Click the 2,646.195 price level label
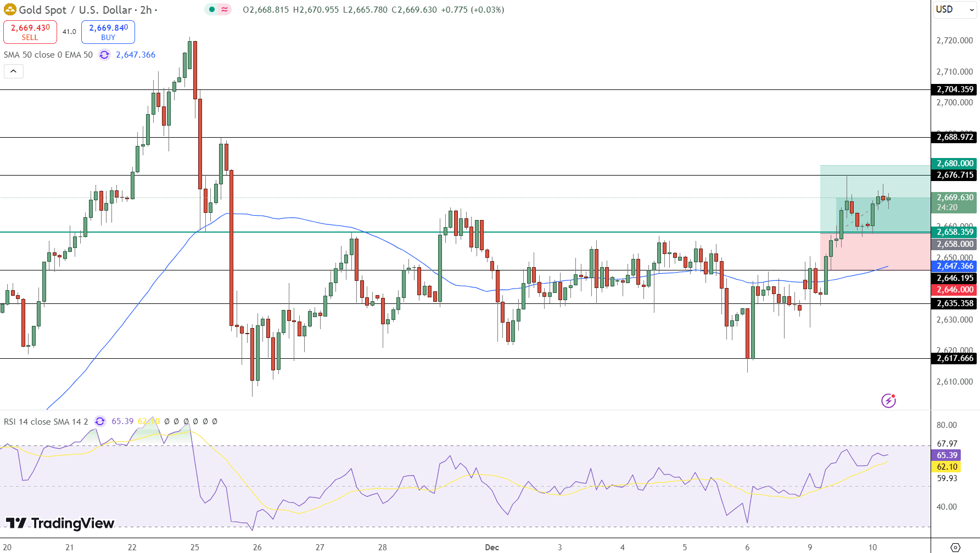Image resolution: width=980 pixels, height=553 pixels. click(954, 278)
